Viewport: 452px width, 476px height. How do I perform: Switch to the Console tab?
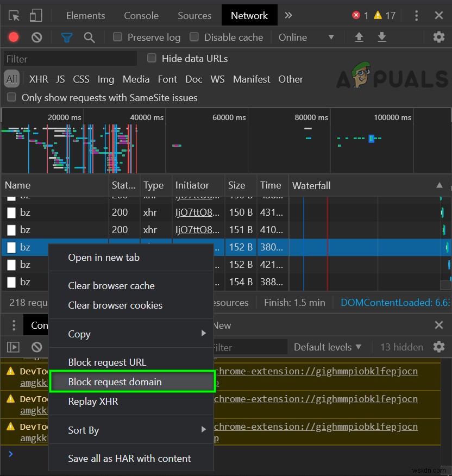click(141, 15)
